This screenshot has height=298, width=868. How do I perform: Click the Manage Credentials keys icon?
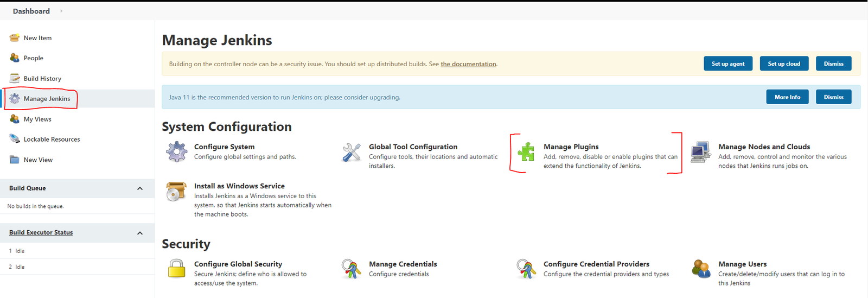(x=352, y=269)
